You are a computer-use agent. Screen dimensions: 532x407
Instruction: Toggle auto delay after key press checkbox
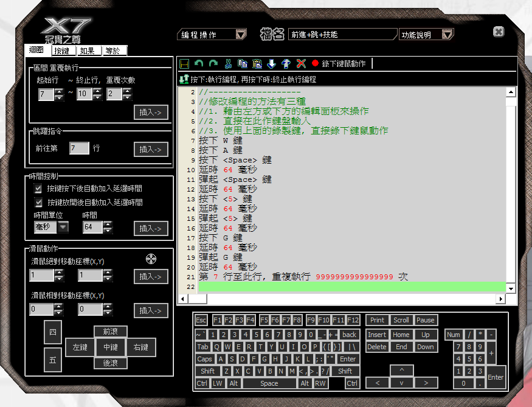(x=38, y=189)
